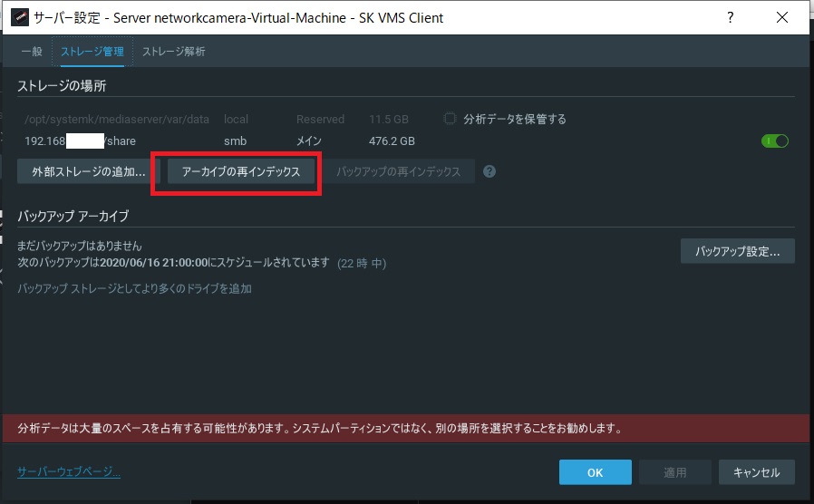Click the storage help question mark icon
The height and width of the screenshot is (504, 814).
pyautogui.click(x=489, y=171)
